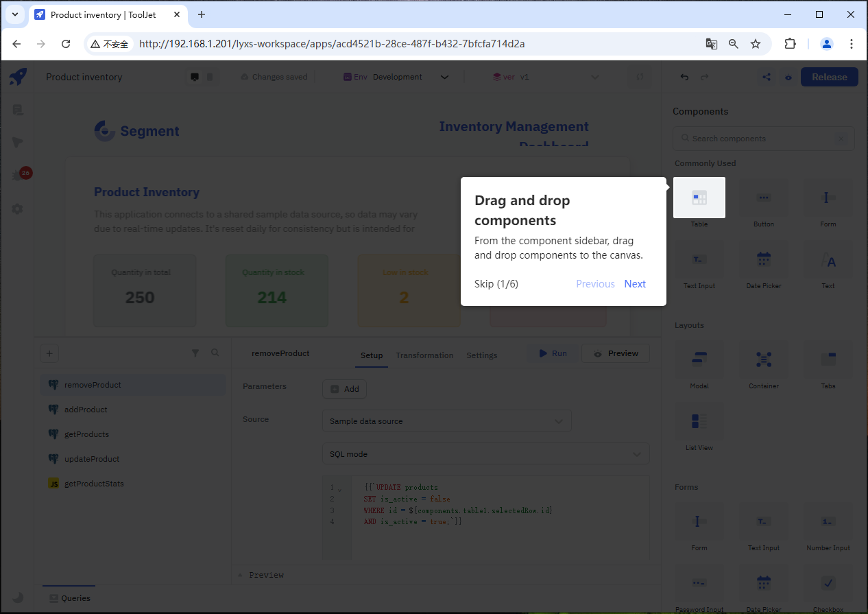Click the share icon
868x614 pixels.
point(767,77)
